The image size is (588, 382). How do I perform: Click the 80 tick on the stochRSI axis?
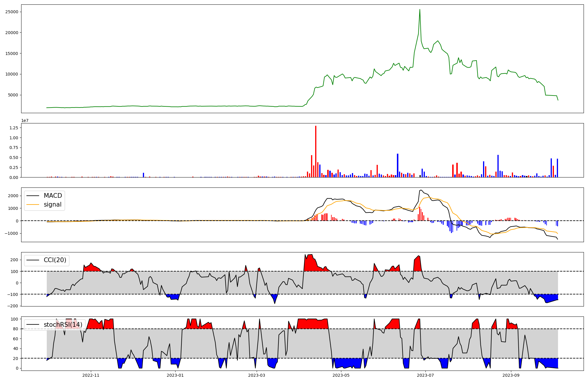tap(15, 329)
